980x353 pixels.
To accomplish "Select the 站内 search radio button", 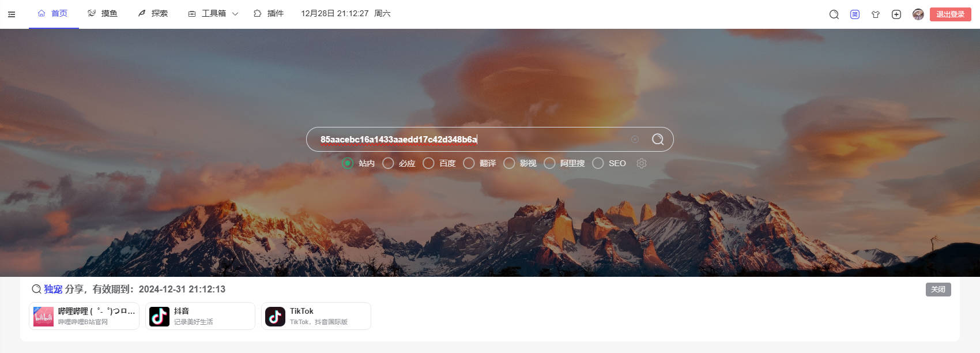I will pos(348,163).
